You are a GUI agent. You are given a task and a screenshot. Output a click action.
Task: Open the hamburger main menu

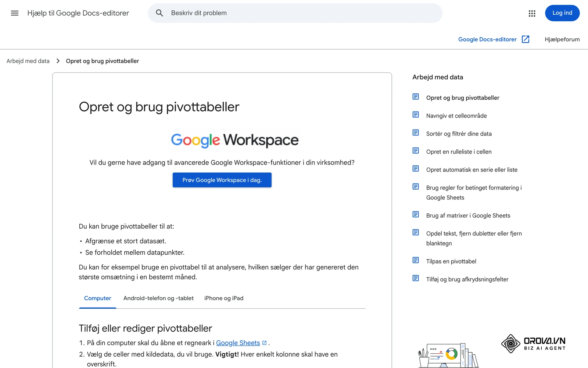tap(15, 13)
